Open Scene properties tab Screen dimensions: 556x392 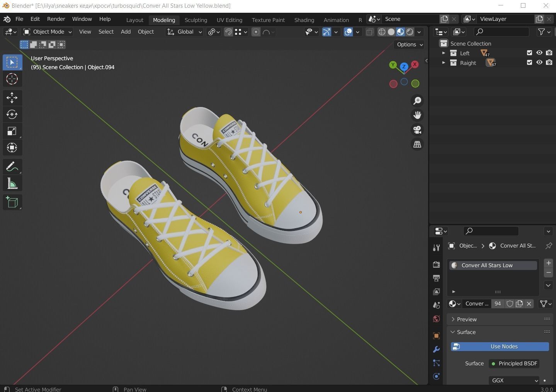click(x=436, y=305)
